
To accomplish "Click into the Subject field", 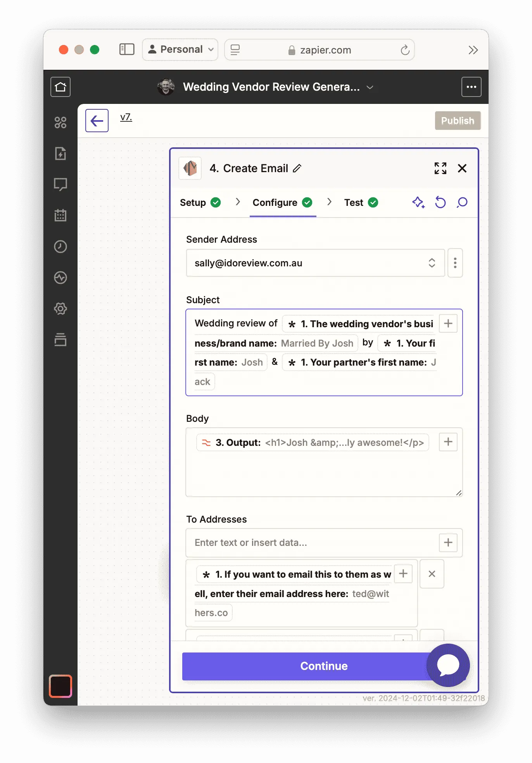I will pos(324,352).
